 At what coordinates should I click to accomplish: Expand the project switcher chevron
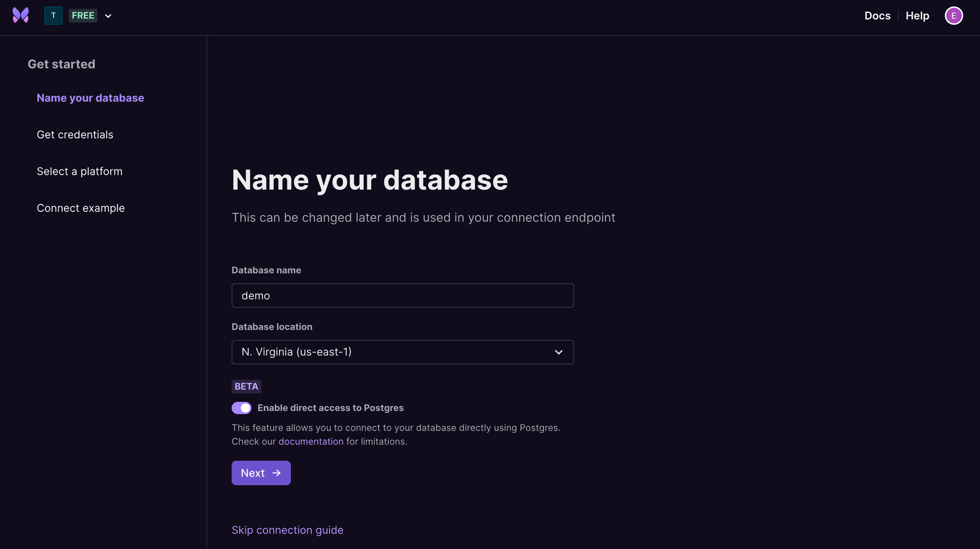click(x=108, y=16)
